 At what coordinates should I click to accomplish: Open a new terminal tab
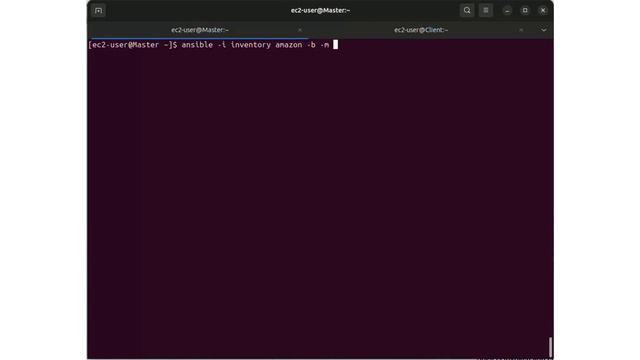98,11
